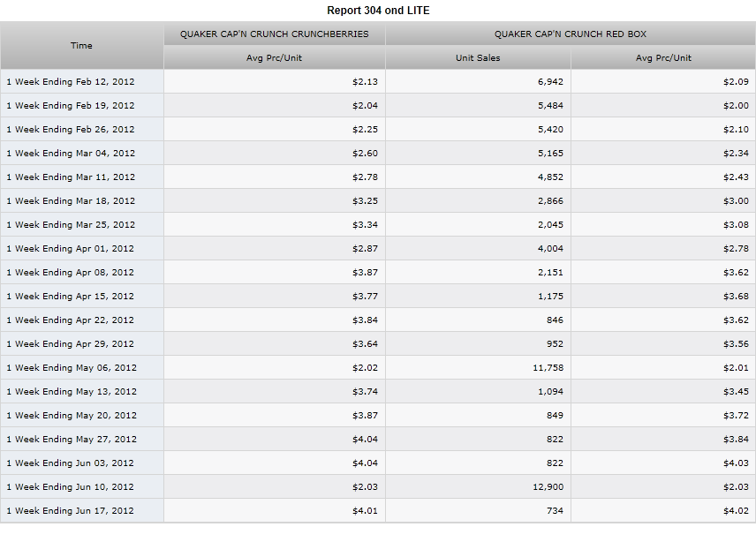Select the QUAKER CAP'N CRUNCH CRUNCHBERRIES header
Image resolution: width=756 pixels, height=557 pixels.
click(x=275, y=34)
